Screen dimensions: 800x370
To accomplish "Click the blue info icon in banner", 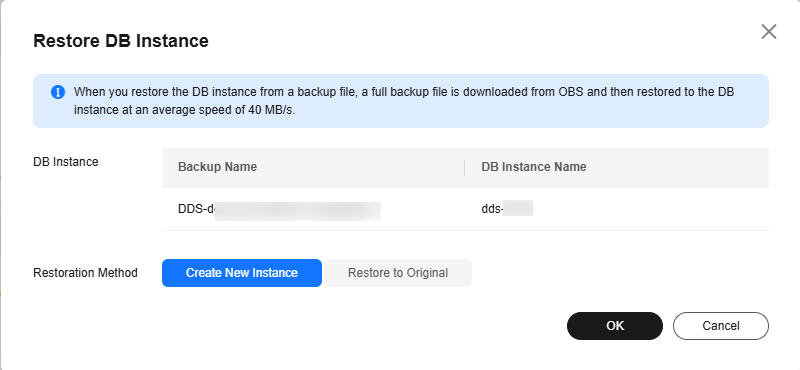I will point(58,92).
